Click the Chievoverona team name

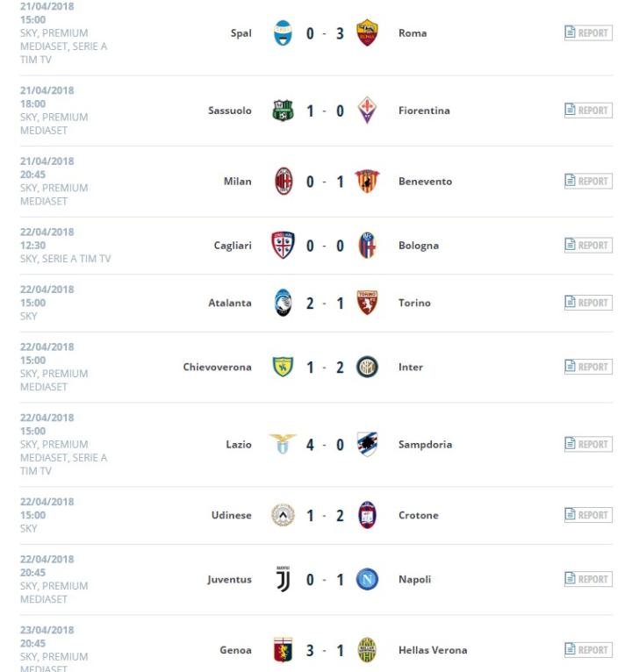[x=217, y=367]
